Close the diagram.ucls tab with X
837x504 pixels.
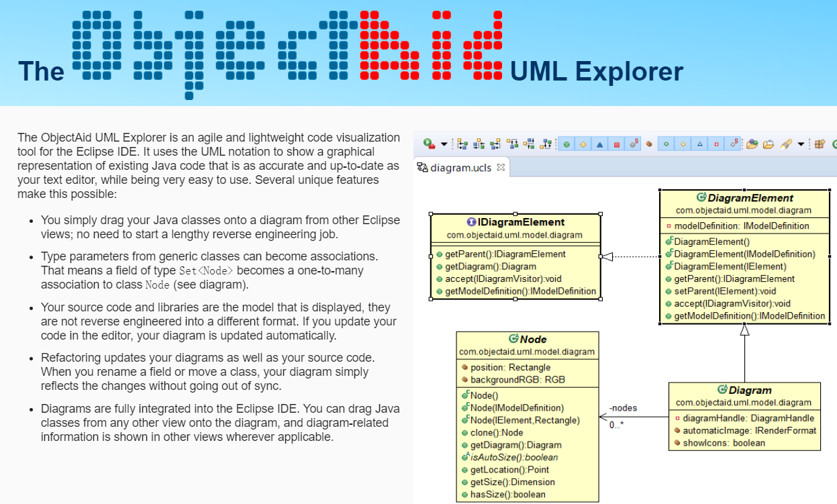pyautogui.click(x=500, y=168)
